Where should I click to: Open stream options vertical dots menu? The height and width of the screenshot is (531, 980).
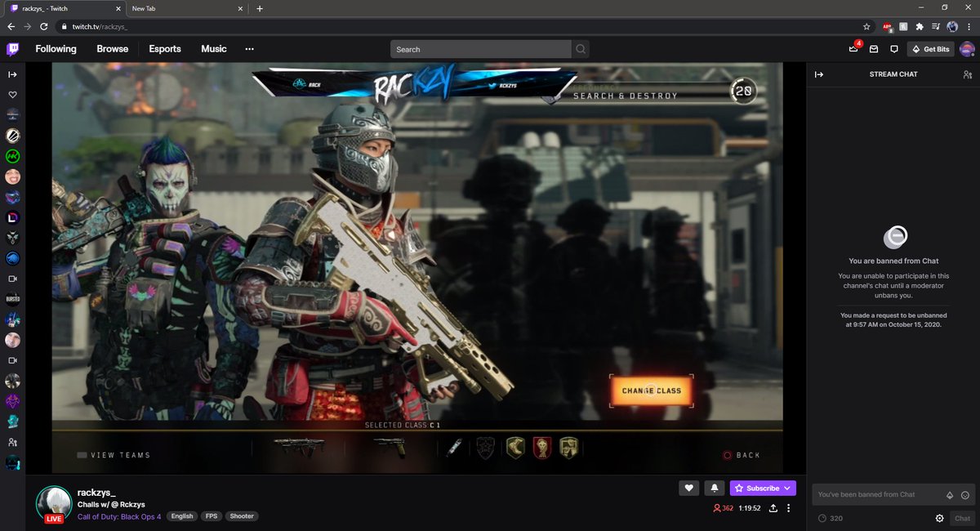(x=789, y=508)
